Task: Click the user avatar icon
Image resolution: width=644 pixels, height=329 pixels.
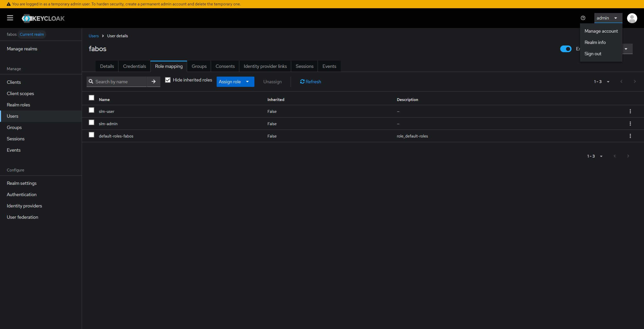Action: pyautogui.click(x=632, y=18)
